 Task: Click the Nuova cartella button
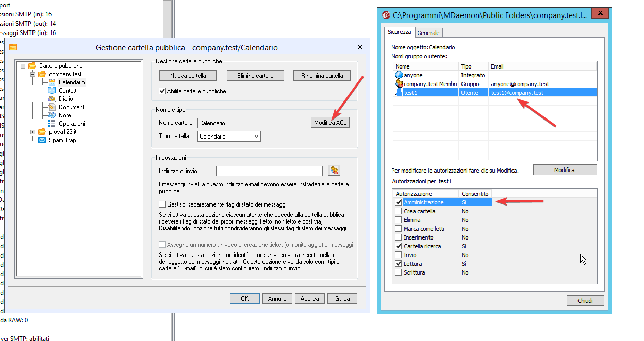tap(188, 75)
